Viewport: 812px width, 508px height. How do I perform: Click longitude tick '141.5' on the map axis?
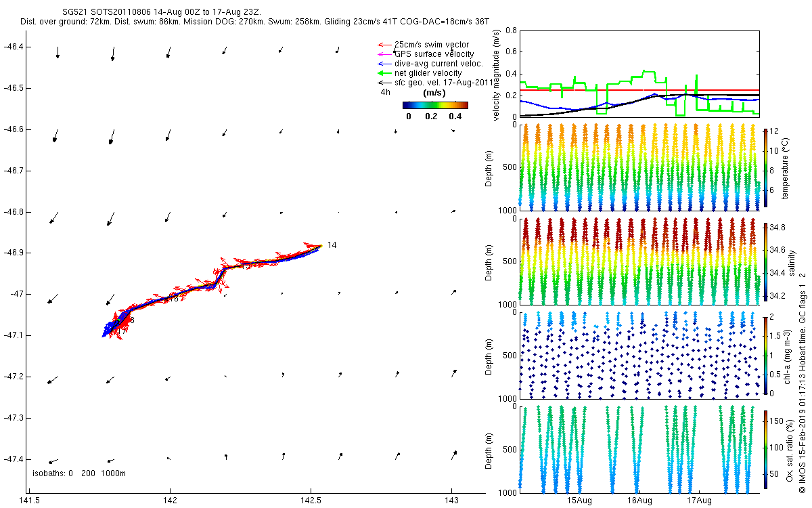tap(29, 501)
